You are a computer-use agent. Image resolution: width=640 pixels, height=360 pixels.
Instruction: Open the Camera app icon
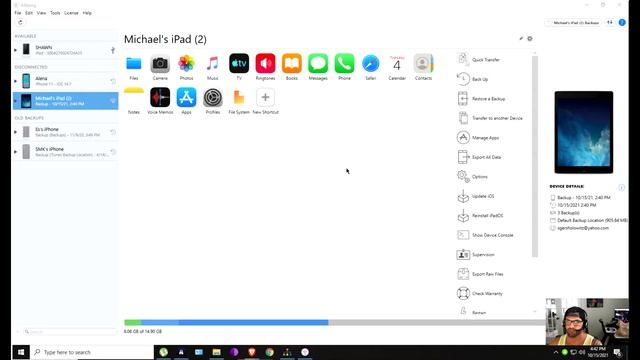[x=160, y=64]
